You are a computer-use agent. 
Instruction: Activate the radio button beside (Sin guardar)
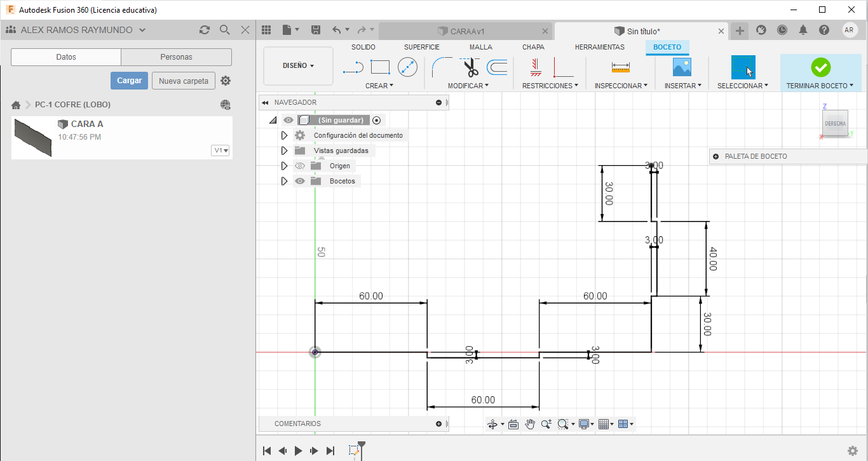[377, 120]
